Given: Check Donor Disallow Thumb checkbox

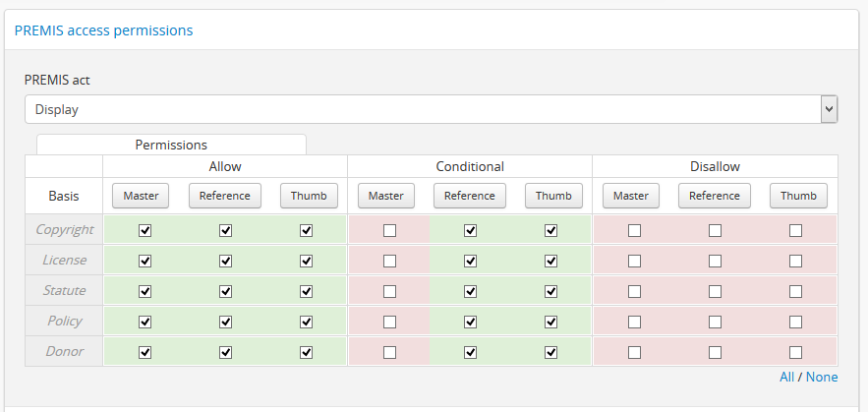Looking at the screenshot, I should (796, 352).
